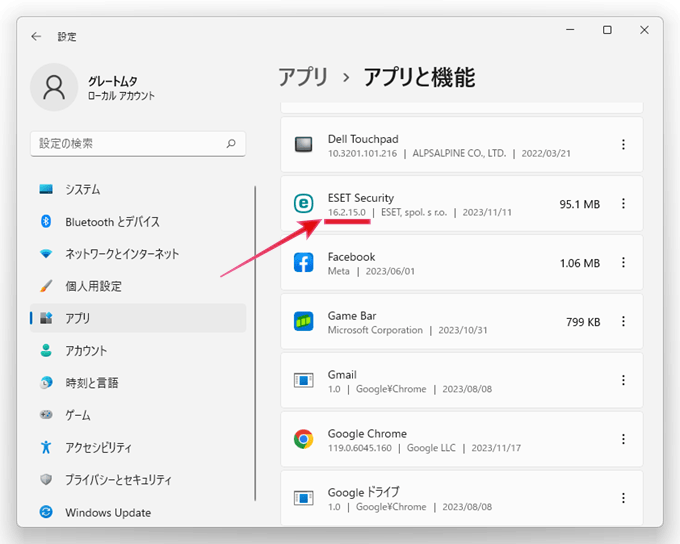Click the Gmail app icon
This screenshot has width=680, height=544.
[x=304, y=380]
